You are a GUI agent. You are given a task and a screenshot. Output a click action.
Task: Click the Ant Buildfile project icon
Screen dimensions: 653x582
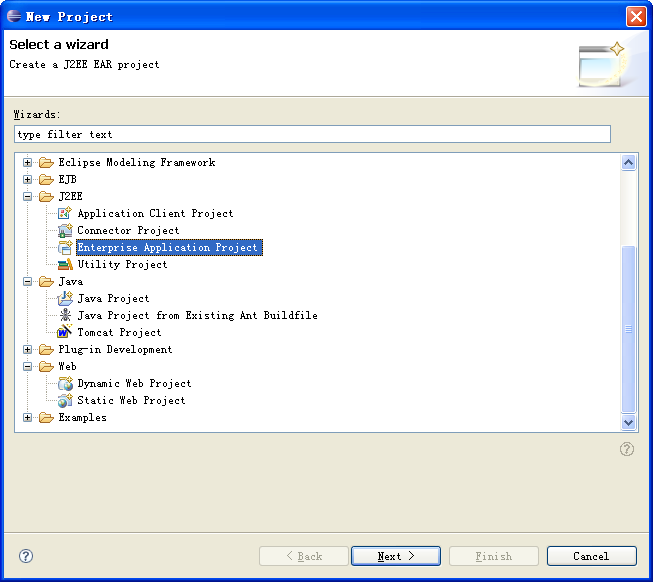point(65,315)
